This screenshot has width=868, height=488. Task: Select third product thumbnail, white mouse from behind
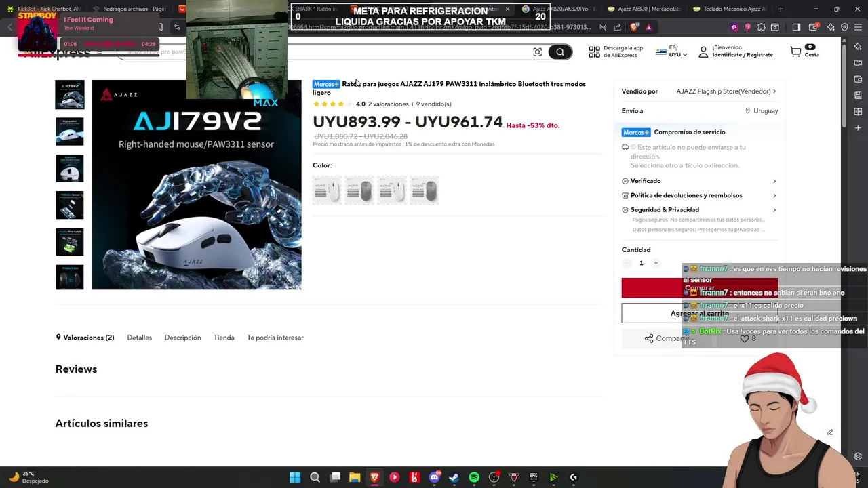[70, 168]
